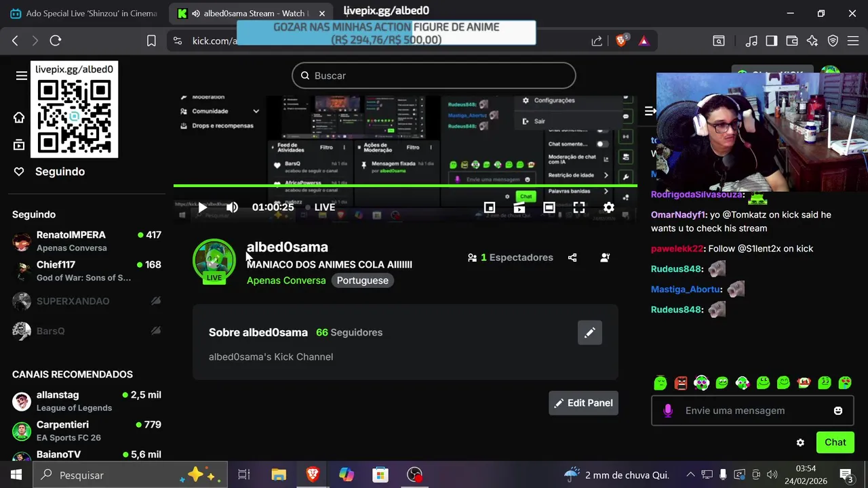The height and width of the screenshot is (488, 868).
Task: Insert the heart-eyes crying emote
Action: (845, 383)
